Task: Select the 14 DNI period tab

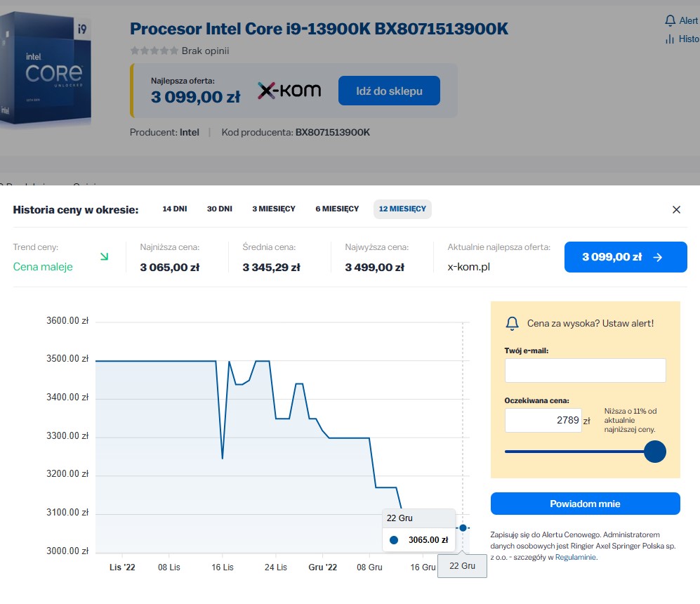Action: [175, 209]
